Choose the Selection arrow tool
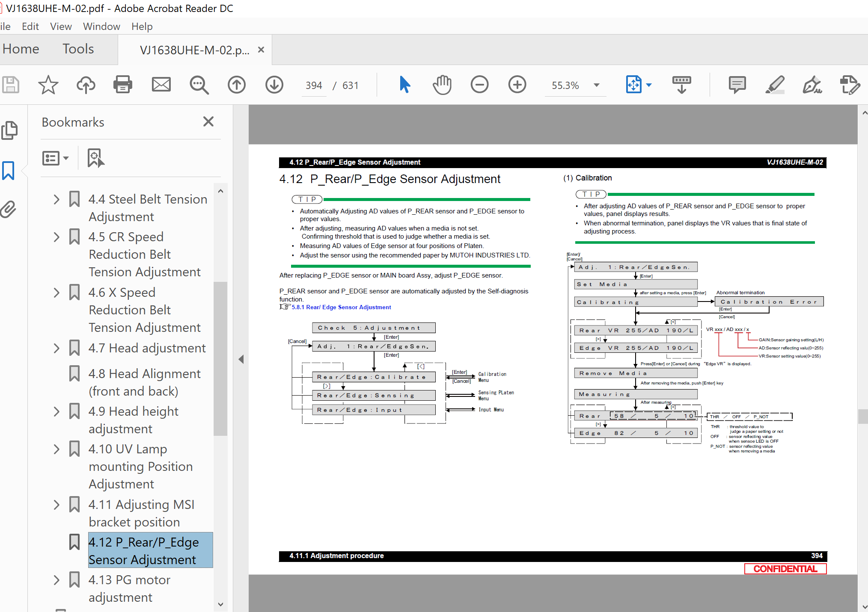Viewport: 868px width, 612px height. click(404, 85)
